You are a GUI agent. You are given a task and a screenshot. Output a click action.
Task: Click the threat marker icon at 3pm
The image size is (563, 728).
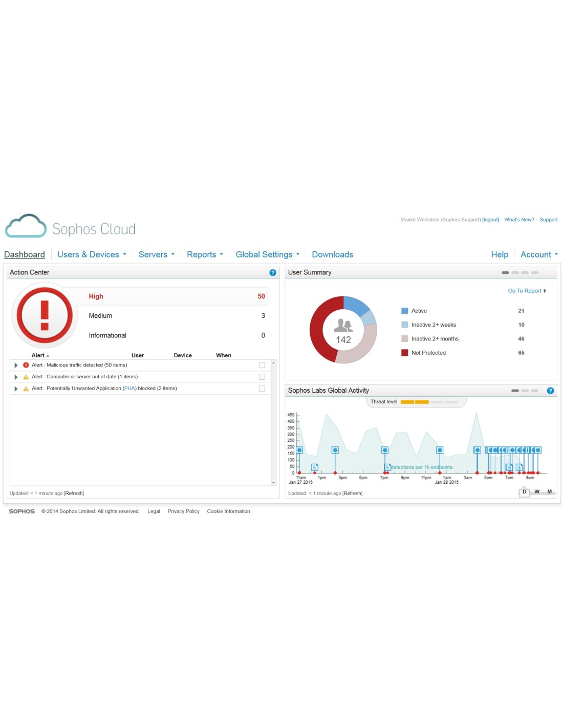[x=335, y=450]
